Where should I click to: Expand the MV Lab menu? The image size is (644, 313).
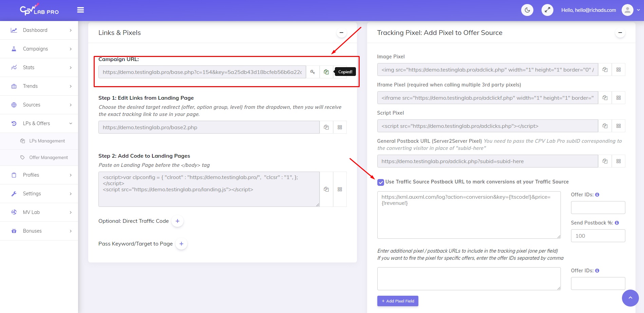click(x=39, y=212)
